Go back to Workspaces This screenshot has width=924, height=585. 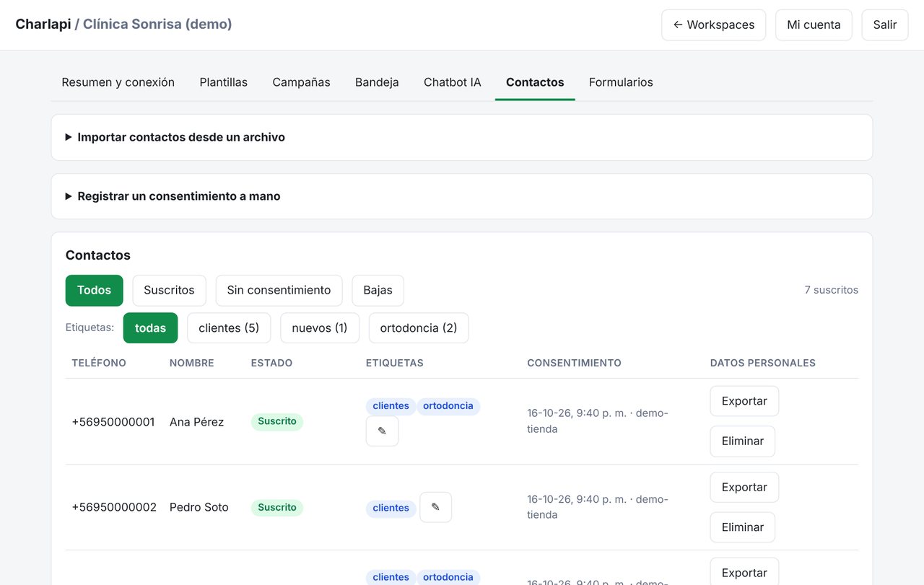713,25
